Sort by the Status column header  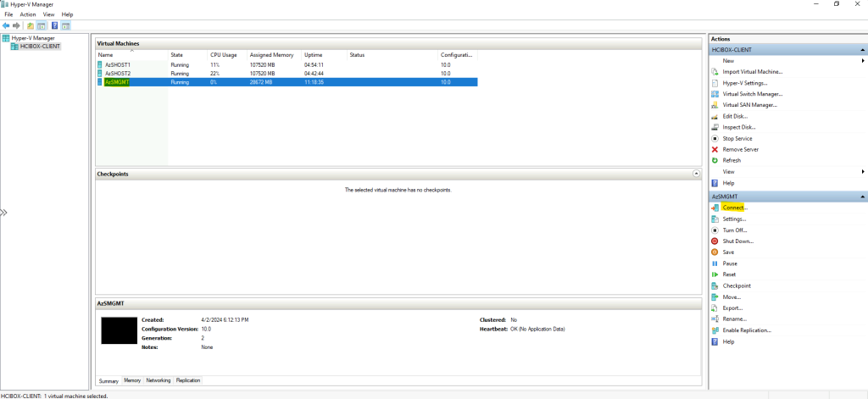click(392, 55)
